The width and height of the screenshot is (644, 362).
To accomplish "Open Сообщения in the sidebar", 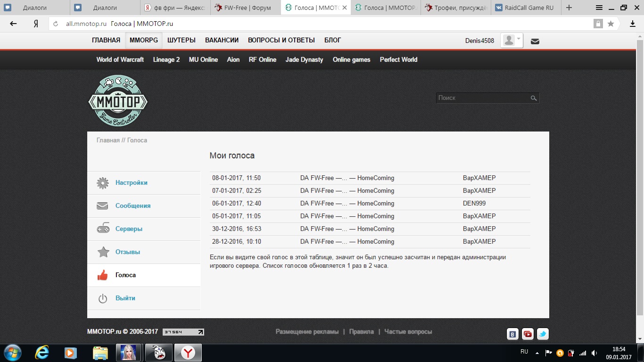I will pos(133,206).
